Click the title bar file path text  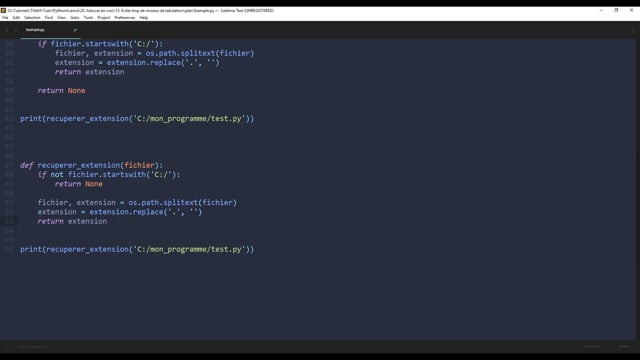pyautogui.click(x=140, y=11)
